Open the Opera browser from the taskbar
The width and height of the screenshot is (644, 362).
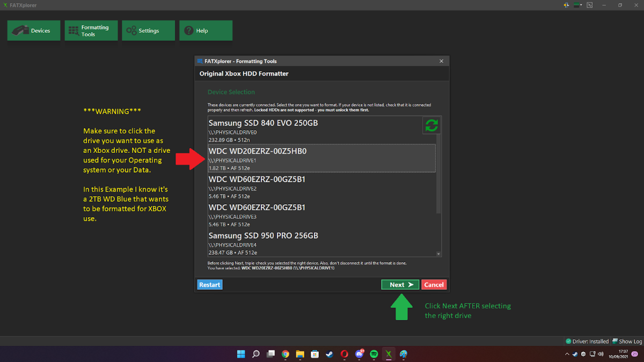(345, 354)
